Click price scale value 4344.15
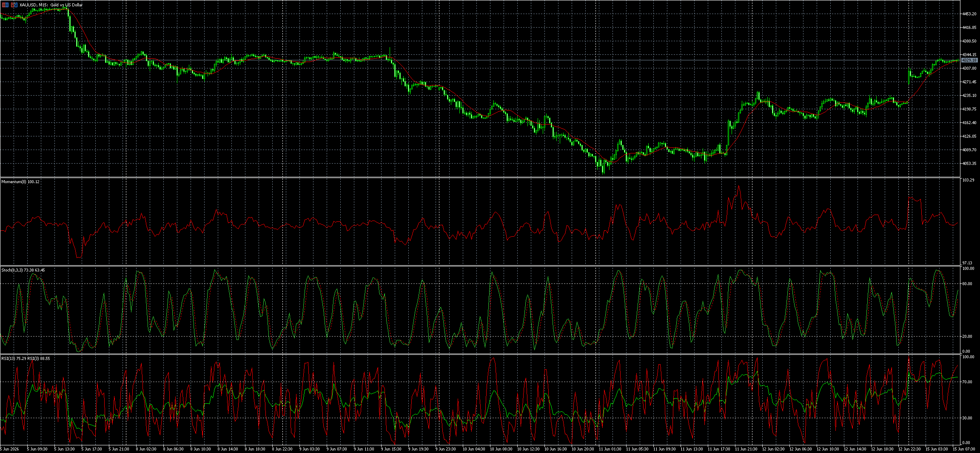 tap(969, 55)
